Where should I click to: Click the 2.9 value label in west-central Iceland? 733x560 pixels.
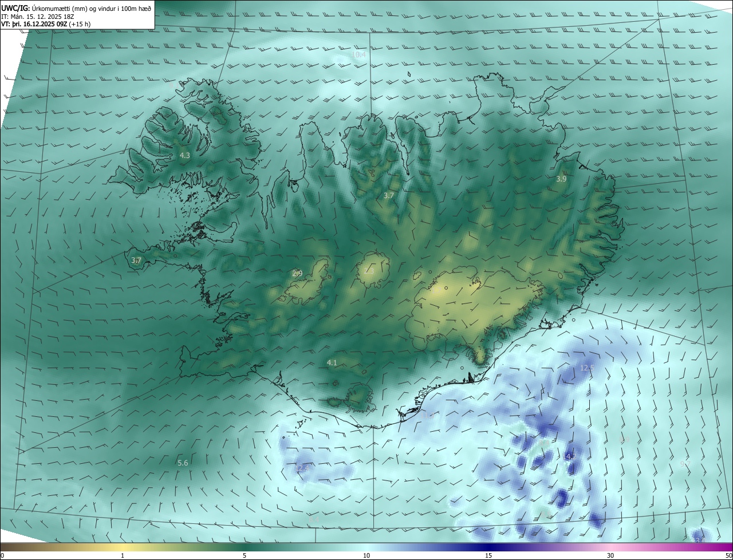click(x=297, y=273)
